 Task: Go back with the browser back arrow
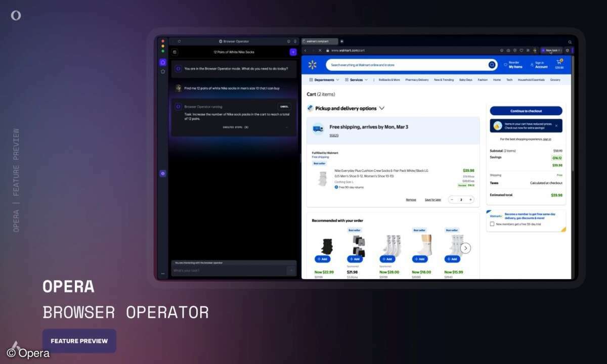(305, 51)
